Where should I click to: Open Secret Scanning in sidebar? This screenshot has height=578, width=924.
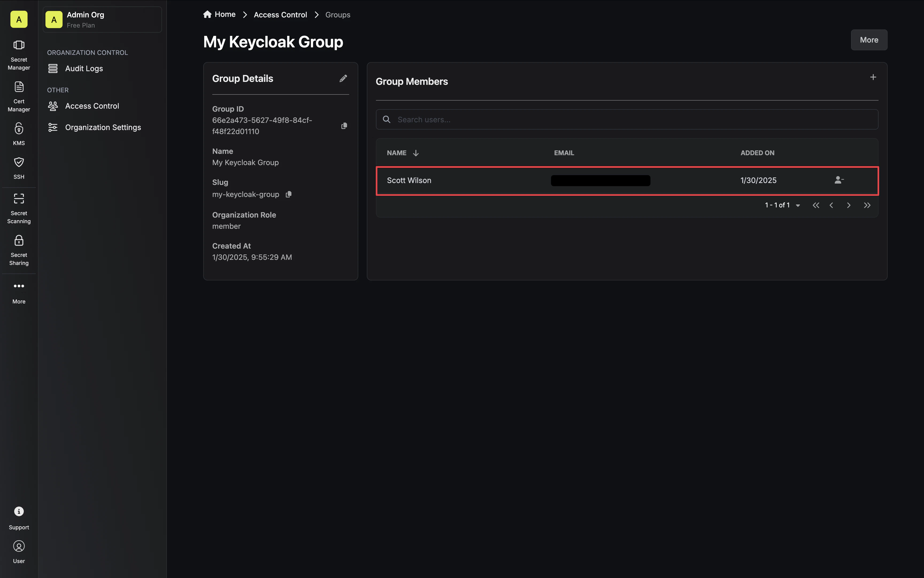19,209
